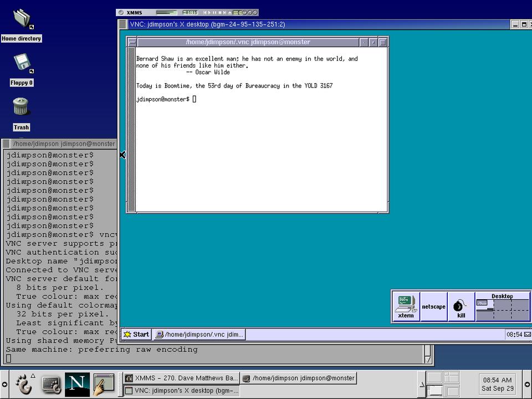This screenshot has height=399, width=532.
Task: Open GNOME foot main menu
Action: (x=24, y=383)
